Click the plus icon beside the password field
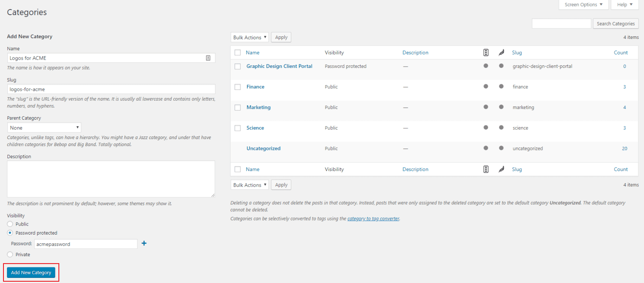The height and width of the screenshot is (283, 644). (144, 243)
